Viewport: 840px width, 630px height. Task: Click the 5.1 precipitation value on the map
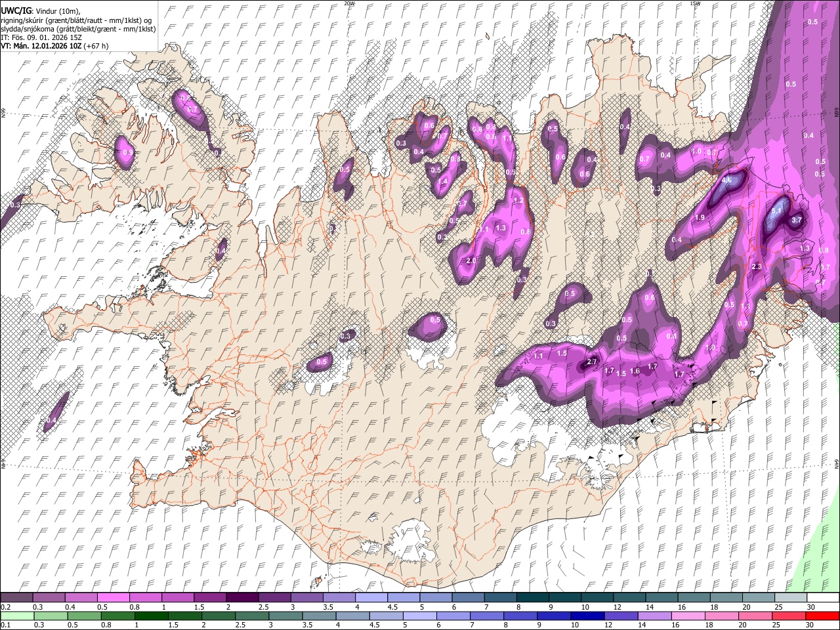tap(777, 211)
